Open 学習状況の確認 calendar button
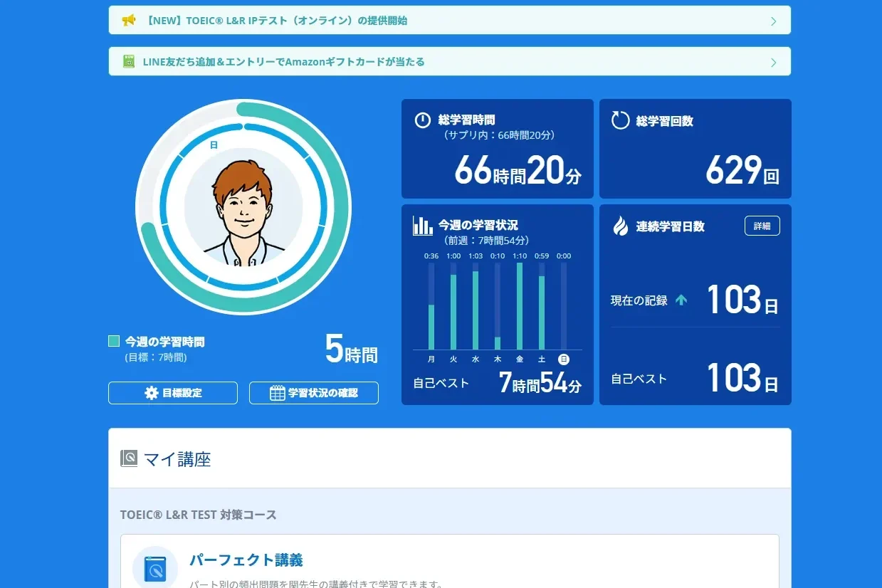This screenshot has width=882, height=588. 314,393
